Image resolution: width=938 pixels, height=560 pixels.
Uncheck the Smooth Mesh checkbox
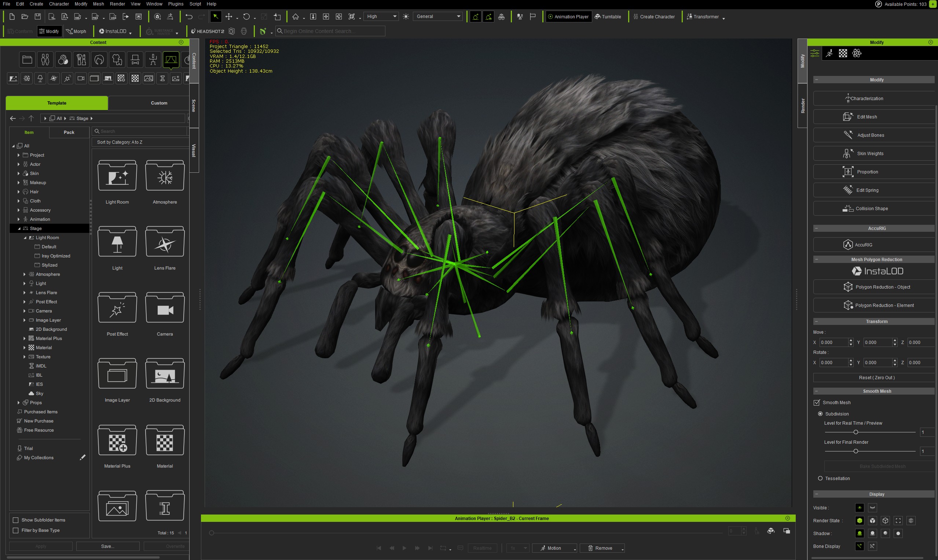(817, 402)
